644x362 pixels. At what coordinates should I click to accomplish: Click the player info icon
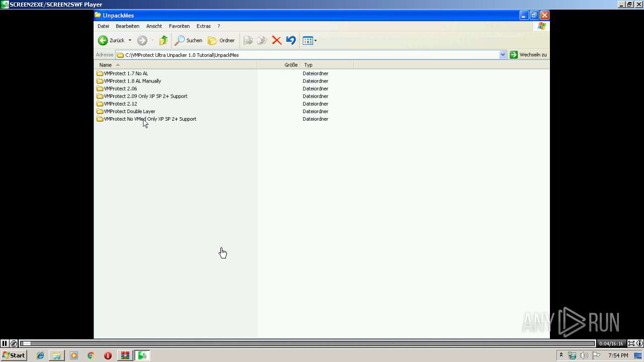[x=640, y=343]
